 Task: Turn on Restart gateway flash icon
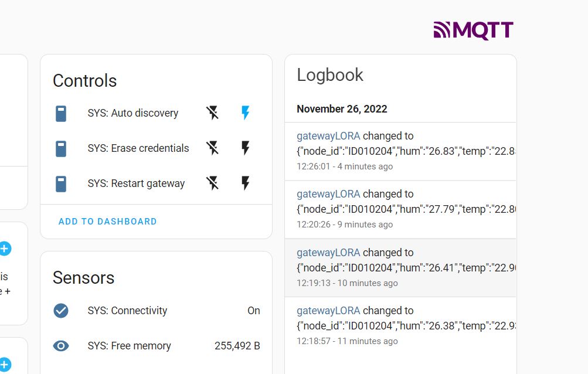246,183
